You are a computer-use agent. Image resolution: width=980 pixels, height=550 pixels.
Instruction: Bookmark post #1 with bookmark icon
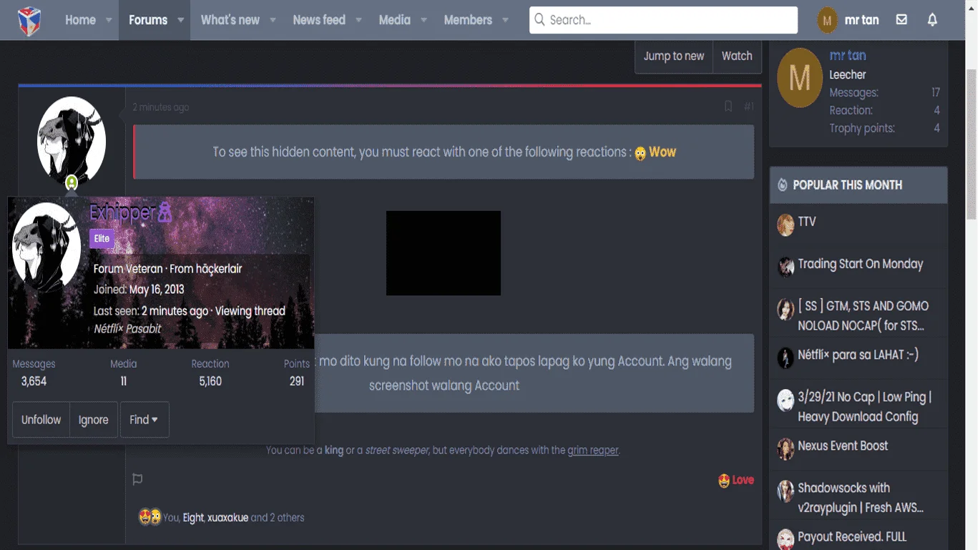tap(728, 107)
